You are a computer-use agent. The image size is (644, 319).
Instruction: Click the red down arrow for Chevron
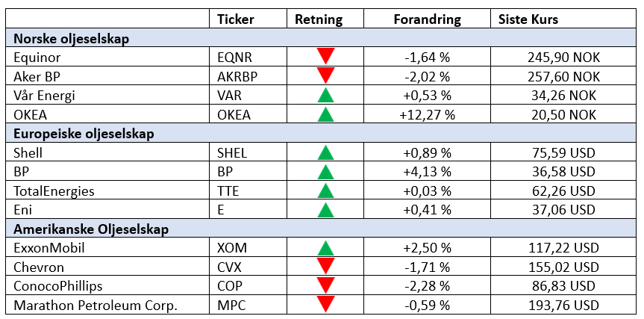click(325, 267)
